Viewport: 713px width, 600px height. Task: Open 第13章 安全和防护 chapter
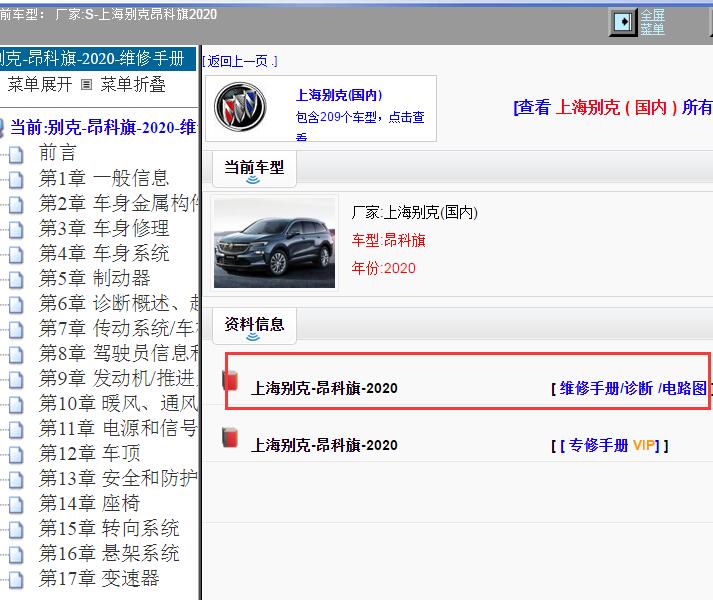click(119, 478)
